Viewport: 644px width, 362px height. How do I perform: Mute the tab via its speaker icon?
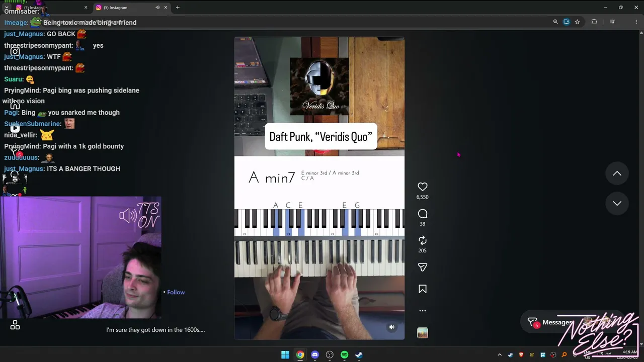tap(157, 8)
